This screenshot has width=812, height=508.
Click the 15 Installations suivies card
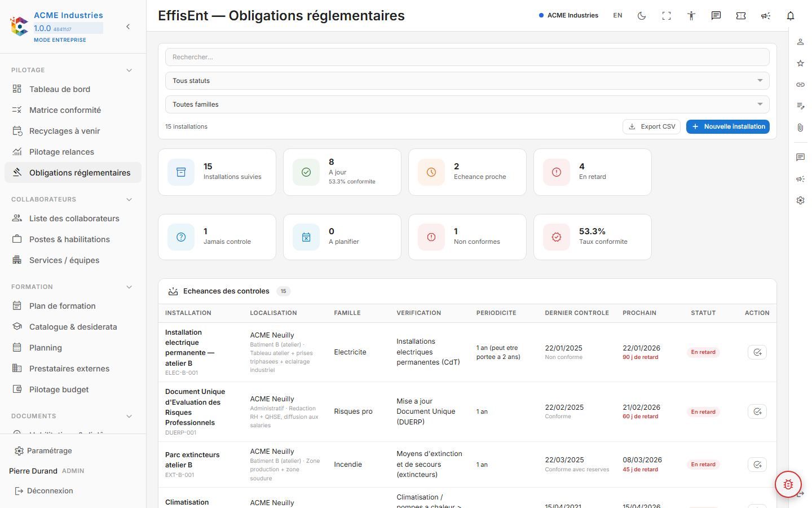[217, 172]
